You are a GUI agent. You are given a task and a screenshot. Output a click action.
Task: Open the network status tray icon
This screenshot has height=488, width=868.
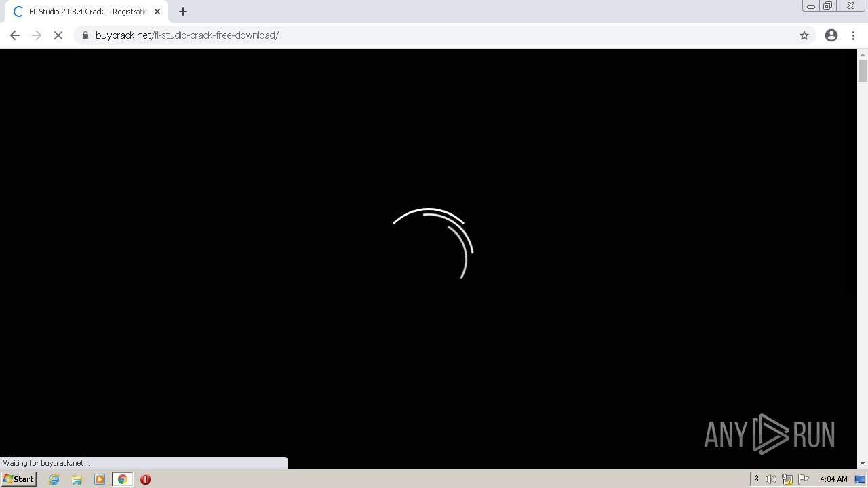point(787,479)
